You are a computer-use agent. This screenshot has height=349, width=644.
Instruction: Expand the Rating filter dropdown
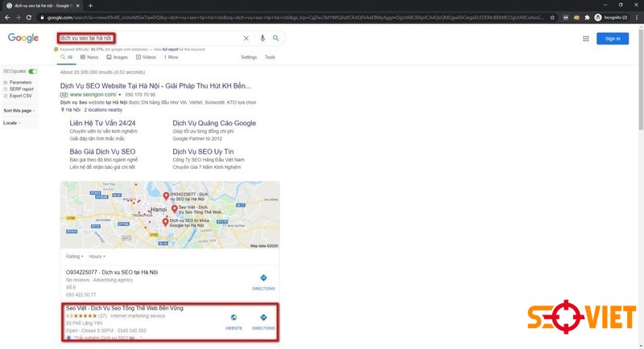[74, 257]
